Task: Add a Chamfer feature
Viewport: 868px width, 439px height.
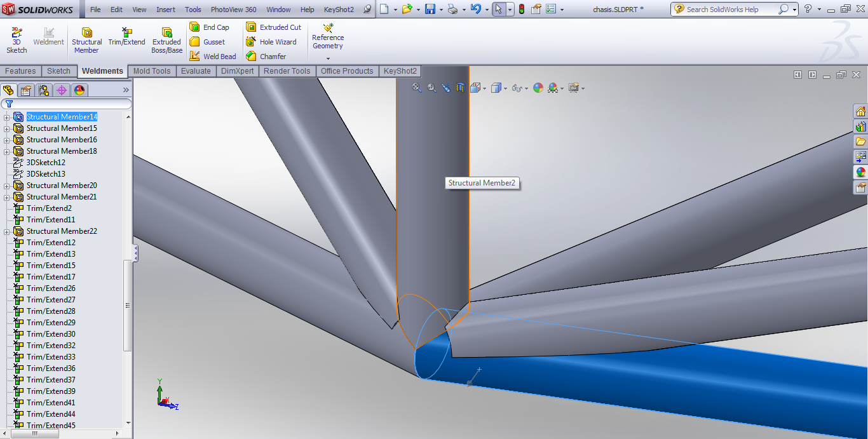Action: (266, 57)
